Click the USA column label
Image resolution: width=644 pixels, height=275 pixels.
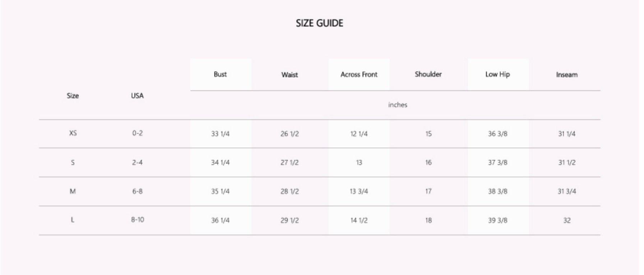pos(137,96)
